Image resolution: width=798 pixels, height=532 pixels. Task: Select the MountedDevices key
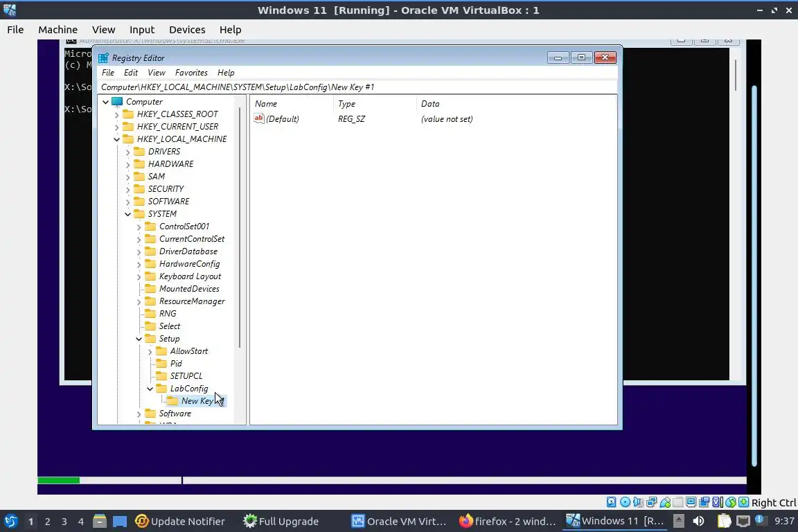189,289
